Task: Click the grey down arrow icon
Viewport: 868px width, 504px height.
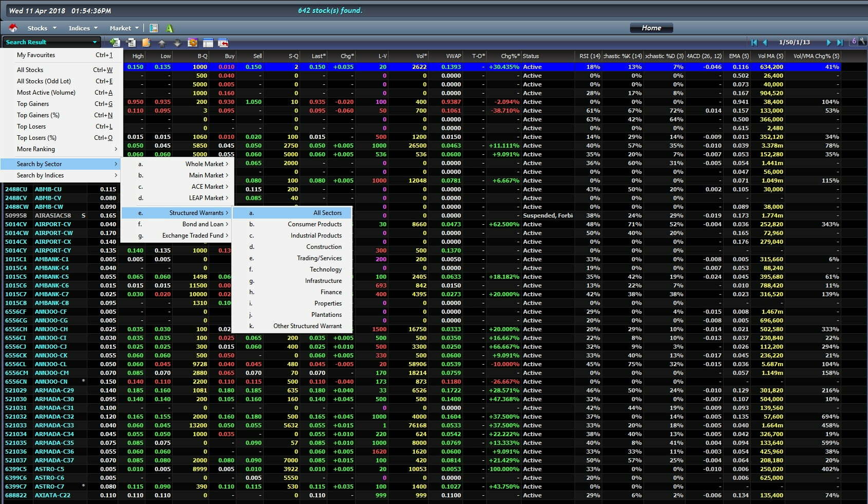Action: point(177,43)
